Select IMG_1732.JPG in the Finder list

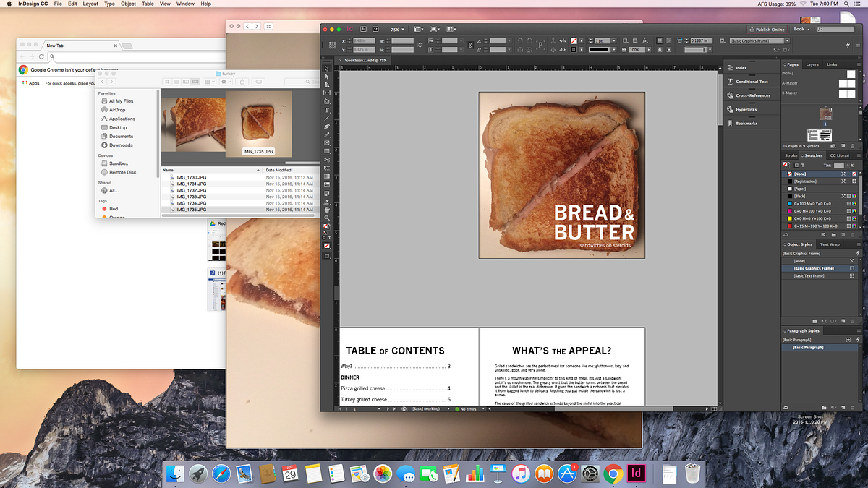192,190
